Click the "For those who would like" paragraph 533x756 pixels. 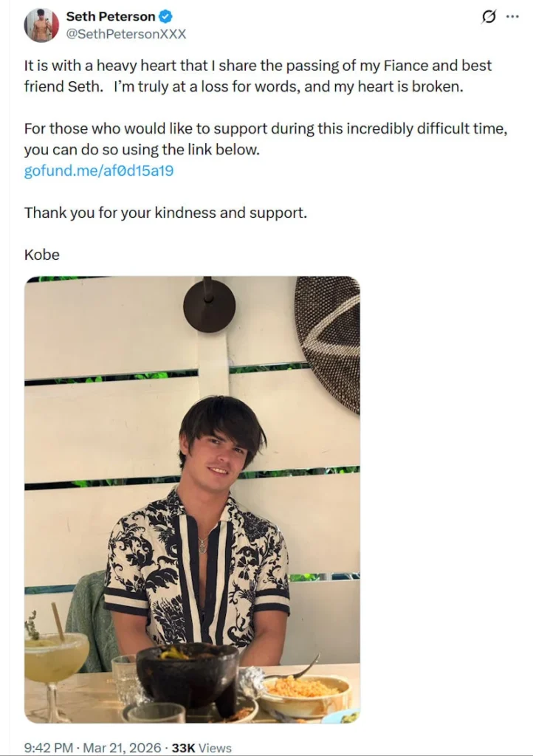[x=266, y=139]
